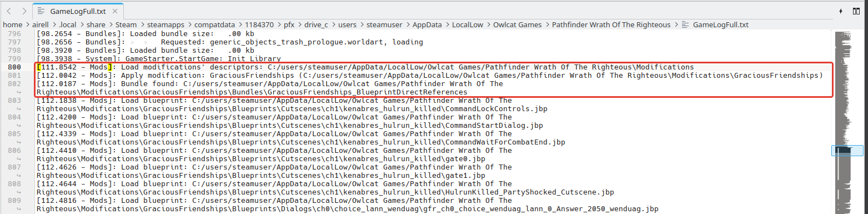Click line number 803 in the gutter

(x=15, y=100)
